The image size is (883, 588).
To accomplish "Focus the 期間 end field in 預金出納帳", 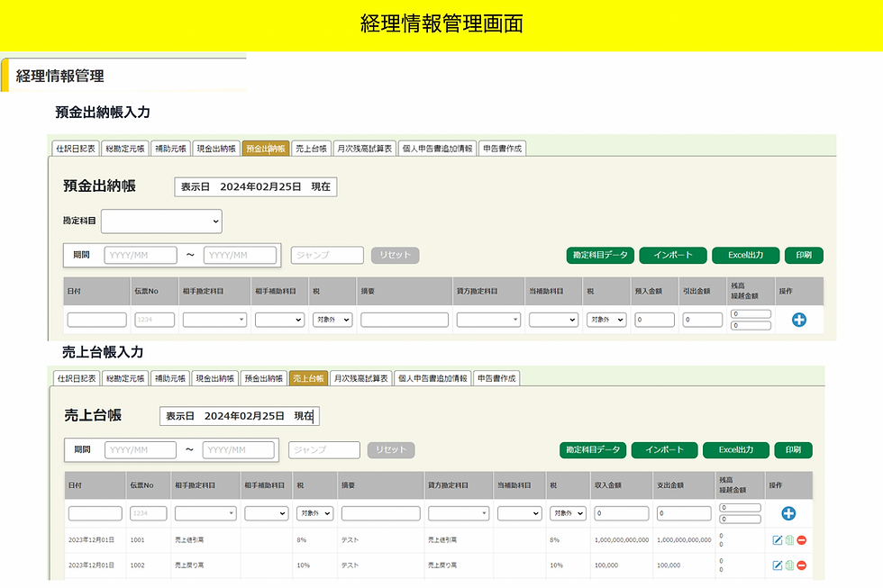I will [240, 256].
